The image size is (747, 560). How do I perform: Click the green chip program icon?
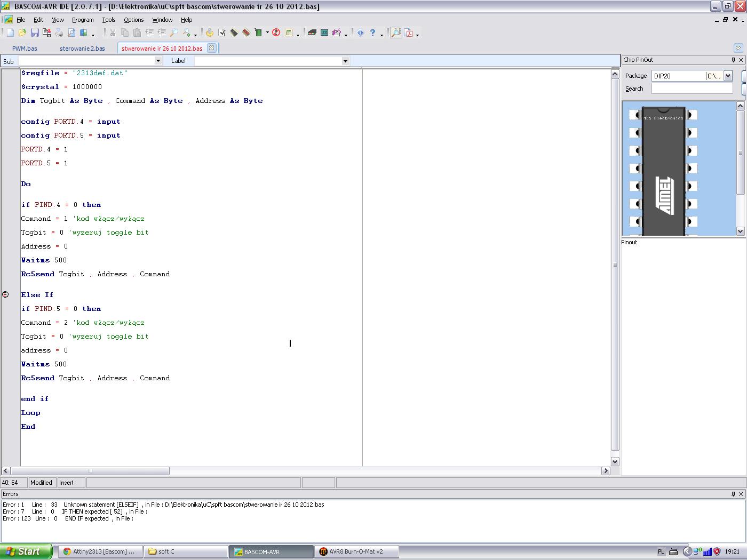coord(258,33)
